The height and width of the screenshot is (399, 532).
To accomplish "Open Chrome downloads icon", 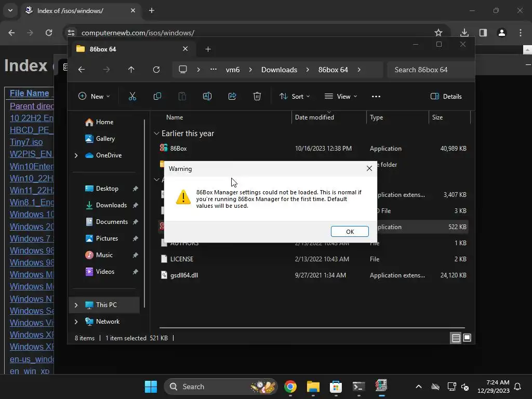I will tap(464, 33).
